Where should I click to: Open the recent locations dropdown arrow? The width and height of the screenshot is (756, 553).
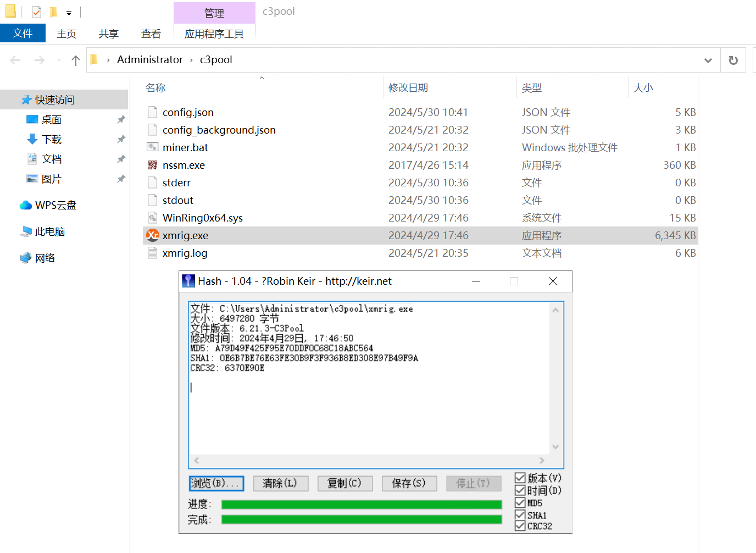pos(58,60)
